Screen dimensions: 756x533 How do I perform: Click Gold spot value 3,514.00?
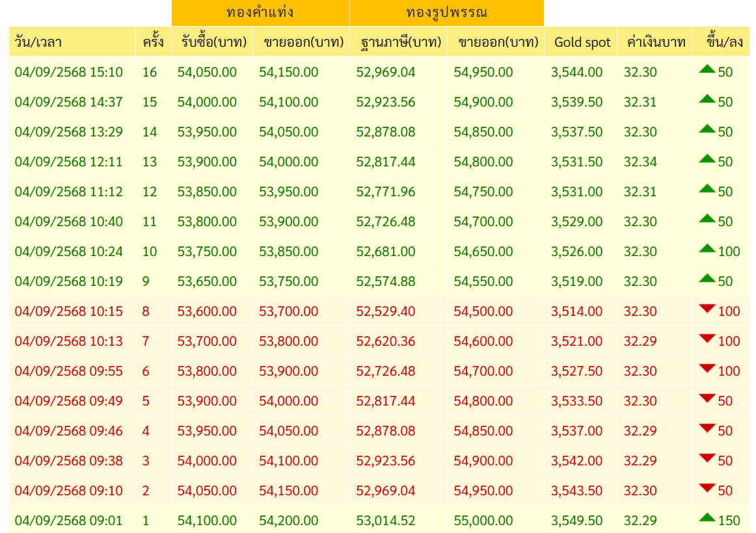pos(576,311)
